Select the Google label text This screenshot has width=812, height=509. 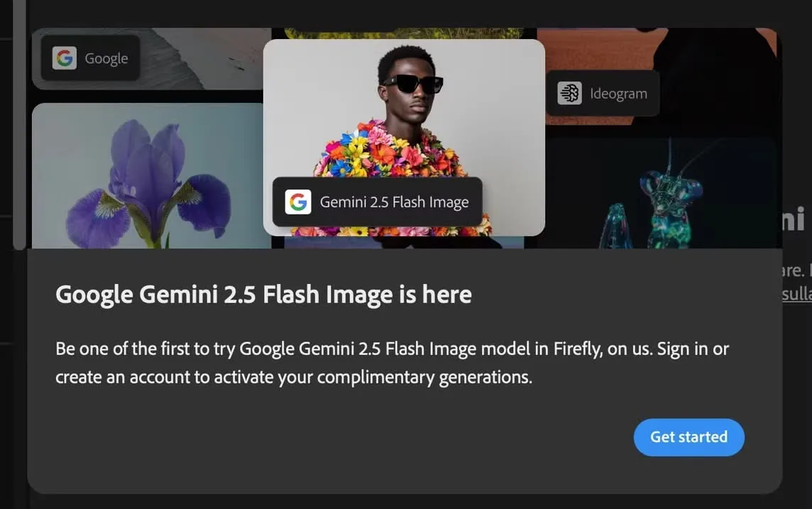click(x=106, y=58)
